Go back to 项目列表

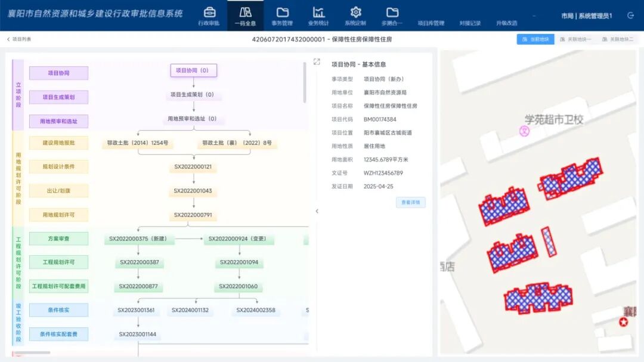tap(19, 39)
